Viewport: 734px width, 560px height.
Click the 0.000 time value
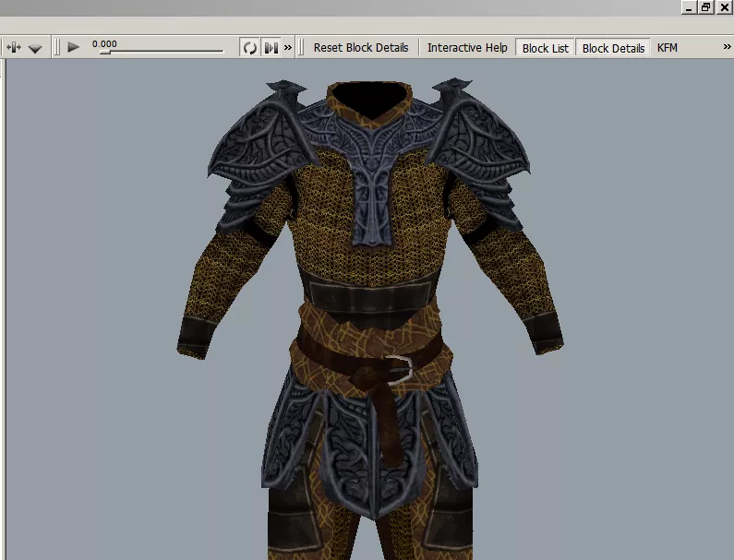[104, 44]
